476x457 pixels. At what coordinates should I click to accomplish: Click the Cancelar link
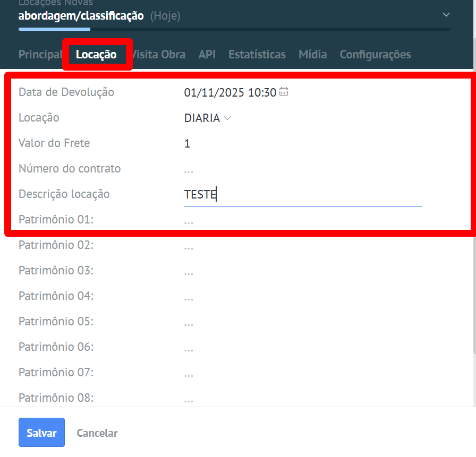tap(97, 433)
